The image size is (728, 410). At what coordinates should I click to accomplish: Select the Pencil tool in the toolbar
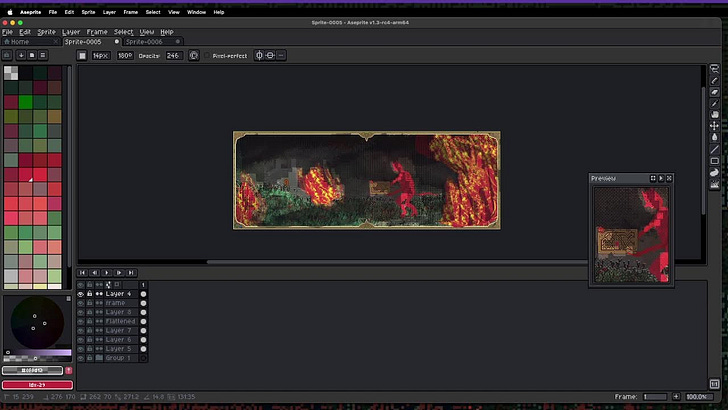tap(715, 81)
